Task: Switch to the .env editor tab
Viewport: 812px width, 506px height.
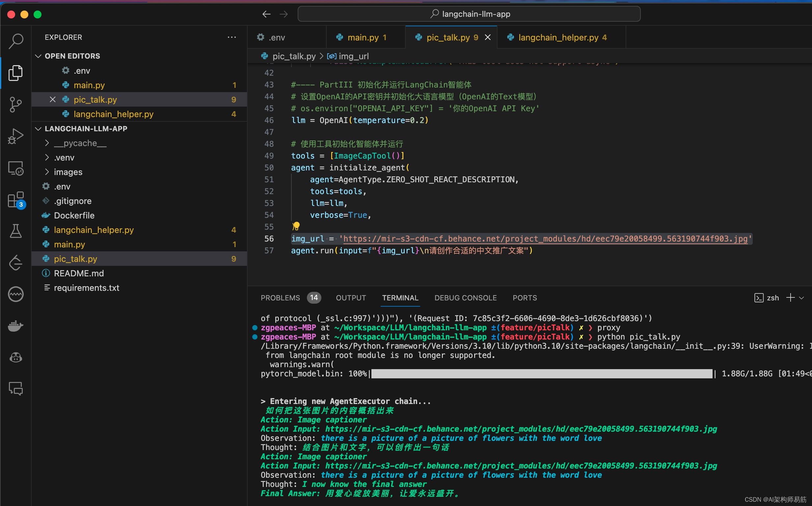Action: pos(286,37)
